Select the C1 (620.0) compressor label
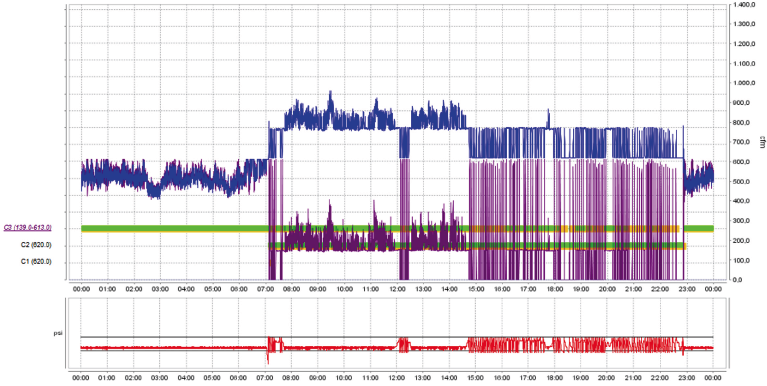 coord(36,262)
